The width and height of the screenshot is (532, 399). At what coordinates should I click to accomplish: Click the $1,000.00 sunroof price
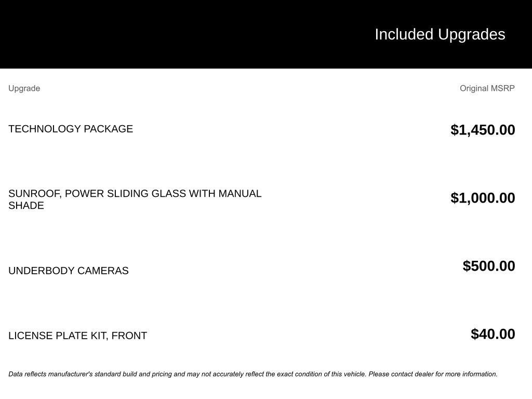pyautogui.click(x=483, y=198)
